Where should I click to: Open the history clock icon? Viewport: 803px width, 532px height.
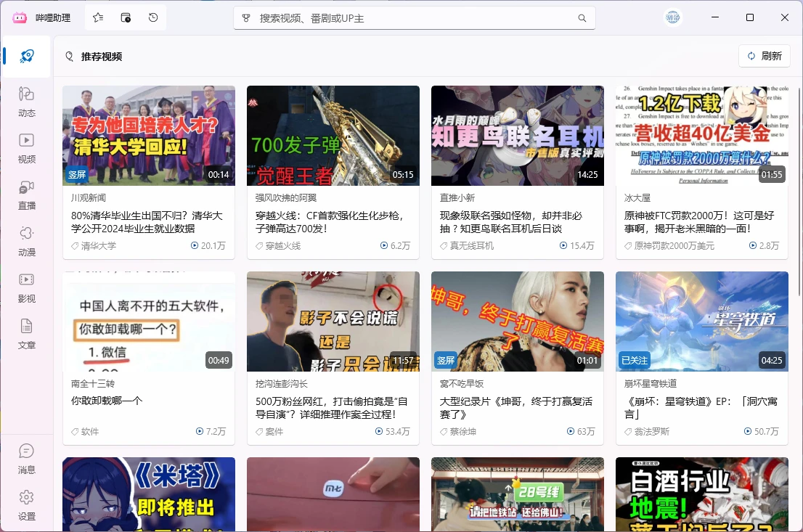tap(153, 18)
